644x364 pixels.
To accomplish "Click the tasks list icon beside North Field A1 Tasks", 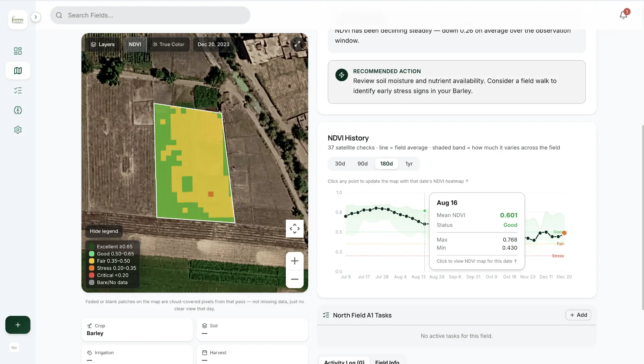I will [326, 315].
